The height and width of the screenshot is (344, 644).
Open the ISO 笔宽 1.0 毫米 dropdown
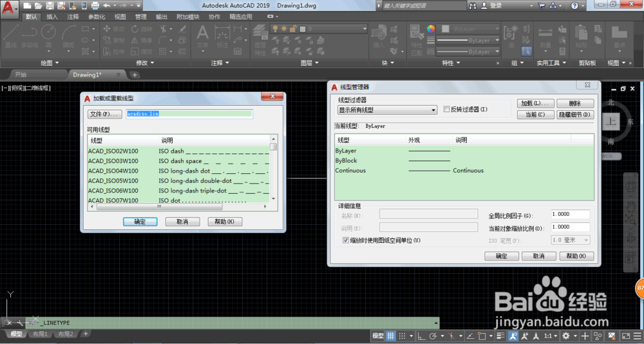[x=571, y=240]
